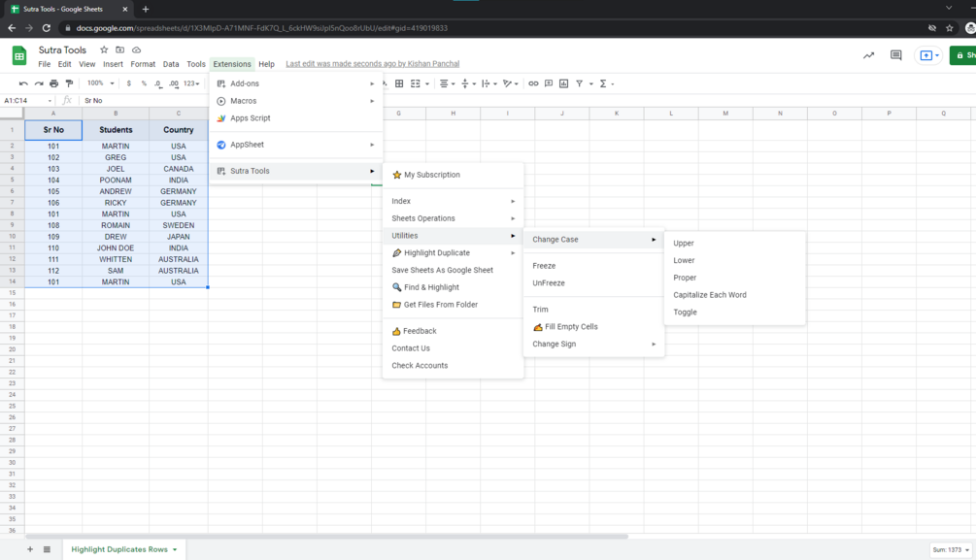The height and width of the screenshot is (560, 976).
Task: Click the horizontal align icon
Action: 444,83
